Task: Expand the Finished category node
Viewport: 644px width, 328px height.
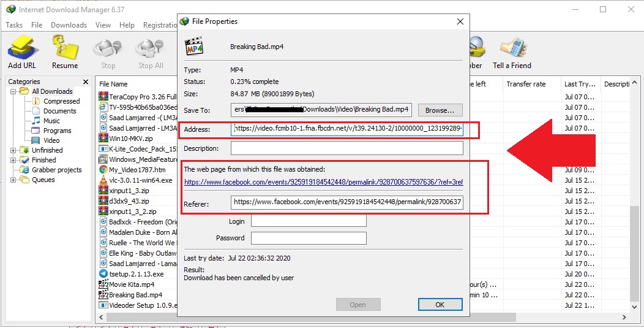Action: tap(13, 160)
